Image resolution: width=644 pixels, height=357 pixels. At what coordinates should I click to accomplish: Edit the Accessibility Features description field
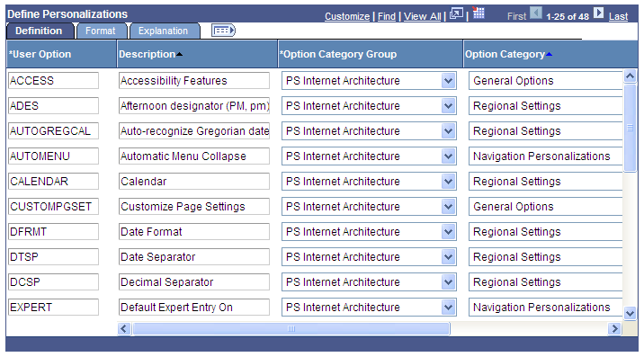[x=194, y=81]
